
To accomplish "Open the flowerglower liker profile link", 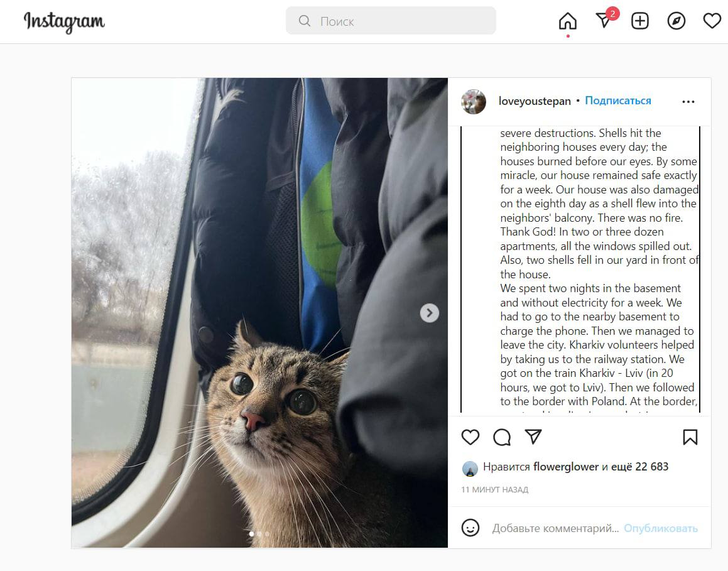I will (566, 467).
